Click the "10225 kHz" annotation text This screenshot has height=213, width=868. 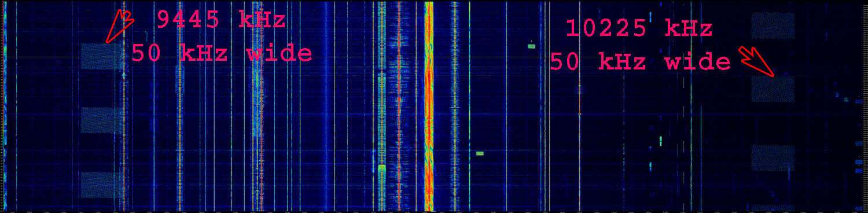tap(639, 28)
